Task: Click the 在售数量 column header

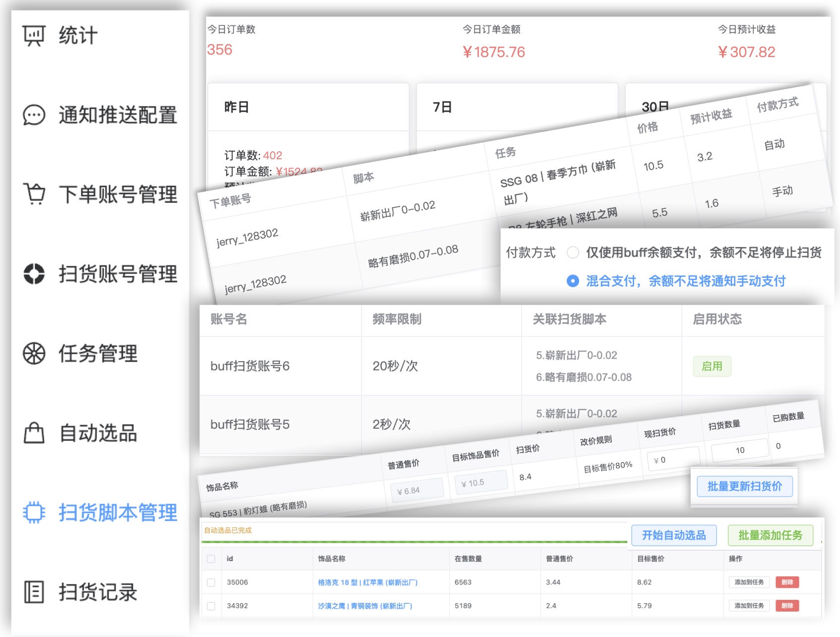Action: point(468,559)
